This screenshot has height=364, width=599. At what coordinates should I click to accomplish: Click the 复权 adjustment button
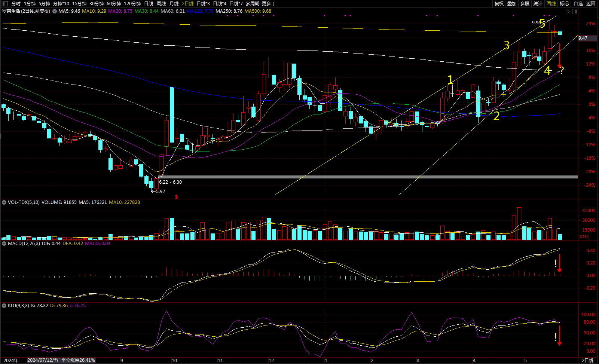coord(499,3)
